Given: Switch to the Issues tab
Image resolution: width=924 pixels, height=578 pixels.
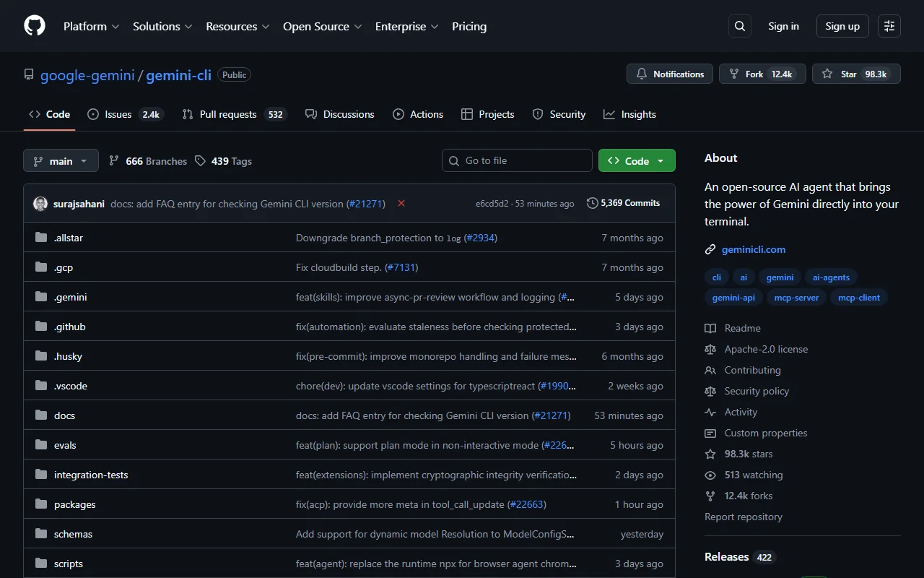Looking at the screenshot, I should pos(117,114).
